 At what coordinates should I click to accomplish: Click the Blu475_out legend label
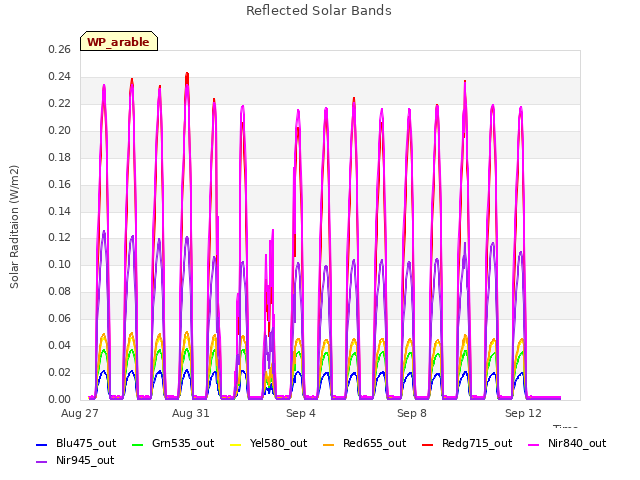86,443
